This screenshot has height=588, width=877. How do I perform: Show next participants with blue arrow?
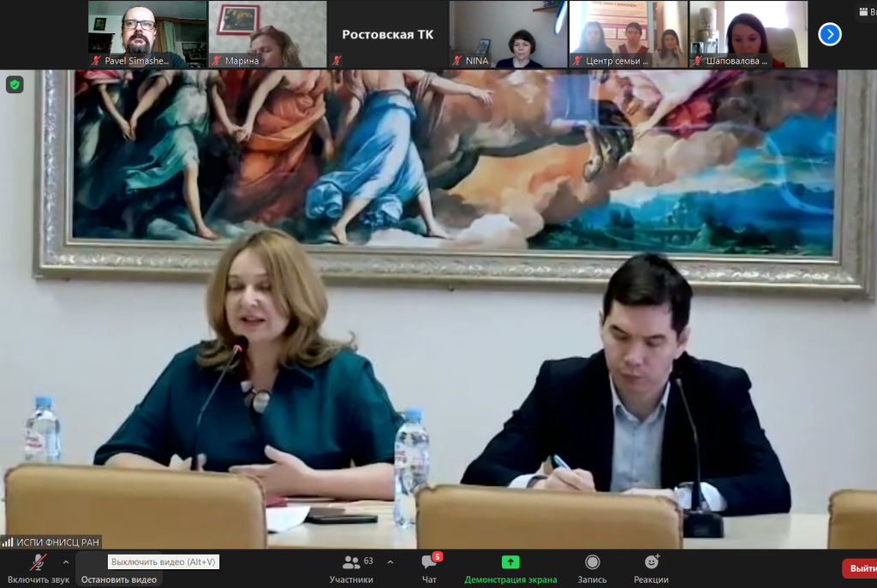pos(830,34)
